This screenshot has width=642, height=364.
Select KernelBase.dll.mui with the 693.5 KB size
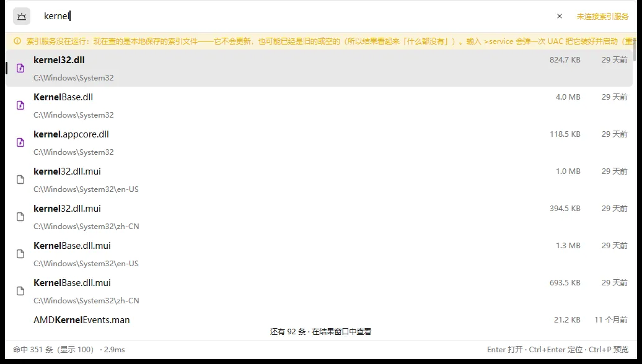pyautogui.click(x=319, y=292)
